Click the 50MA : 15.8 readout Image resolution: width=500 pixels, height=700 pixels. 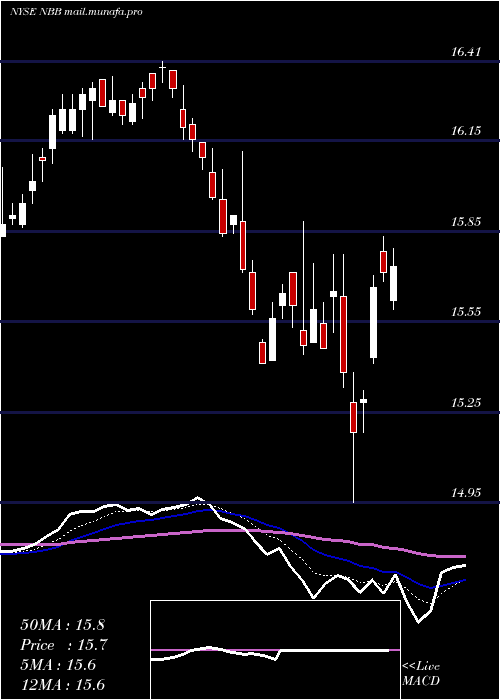click(x=62, y=625)
